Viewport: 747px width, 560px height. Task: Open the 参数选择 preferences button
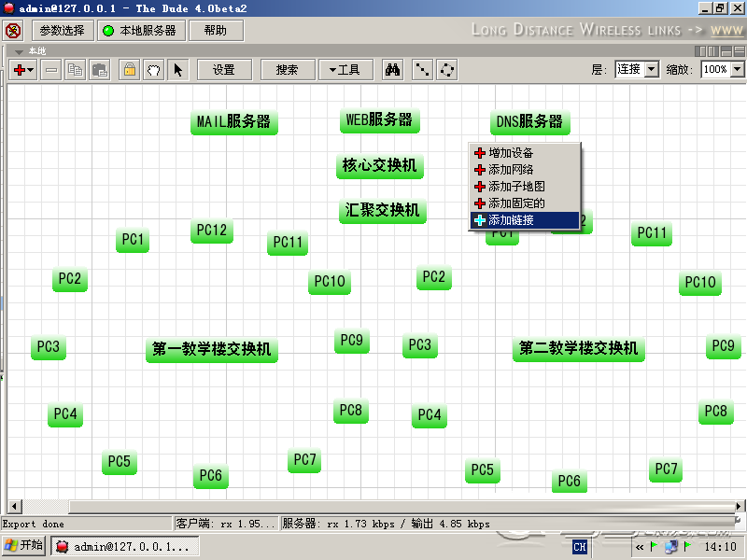point(63,31)
